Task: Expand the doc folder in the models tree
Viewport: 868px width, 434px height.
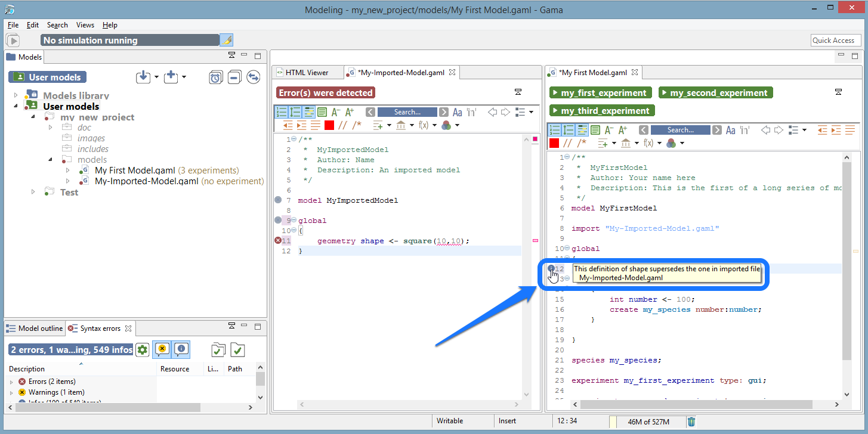Action: tap(51, 128)
